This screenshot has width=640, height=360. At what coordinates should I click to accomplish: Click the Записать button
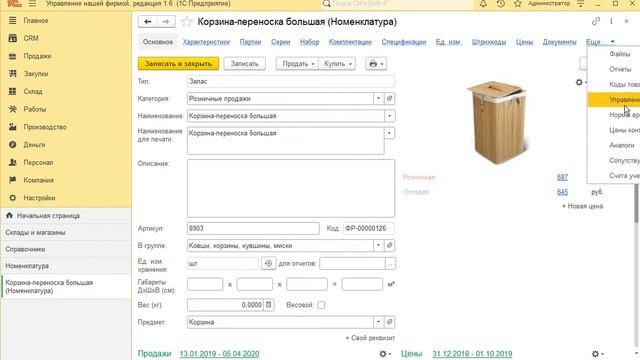pyautogui.click(x=244, y=64)
